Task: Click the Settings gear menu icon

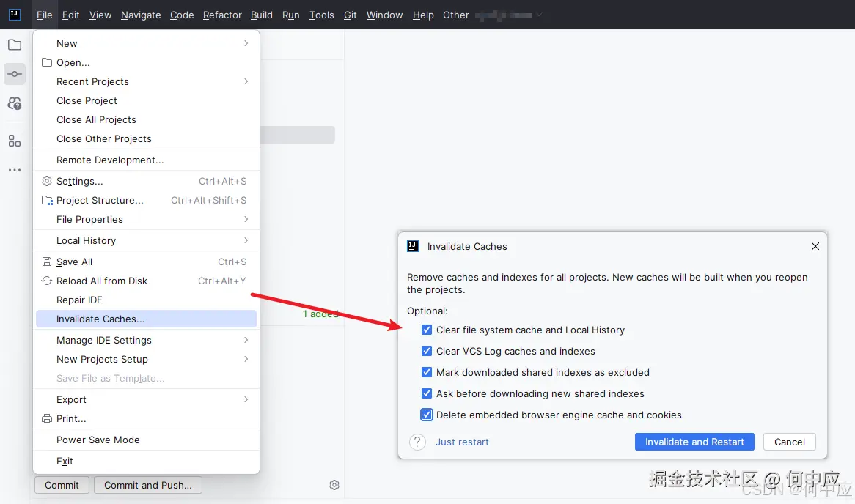Action: (x=47, y=181)
